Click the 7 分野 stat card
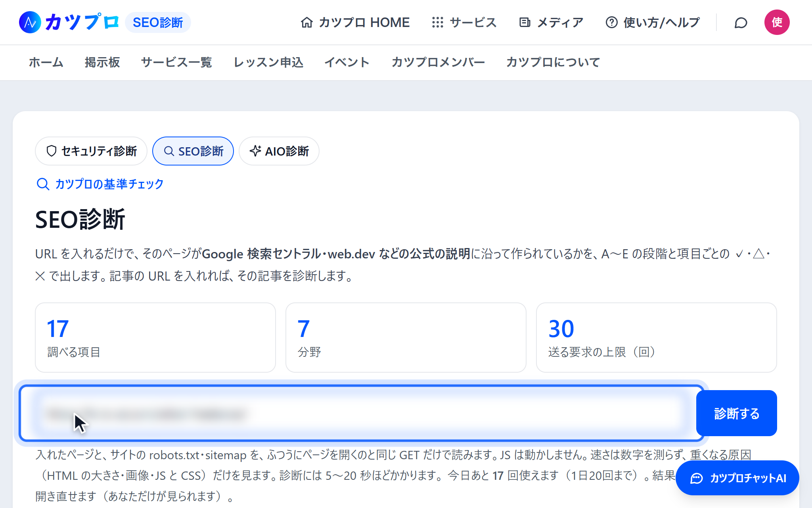Image resolution: width=812 pixels, height=508 pixels. (x=406, y=338)
